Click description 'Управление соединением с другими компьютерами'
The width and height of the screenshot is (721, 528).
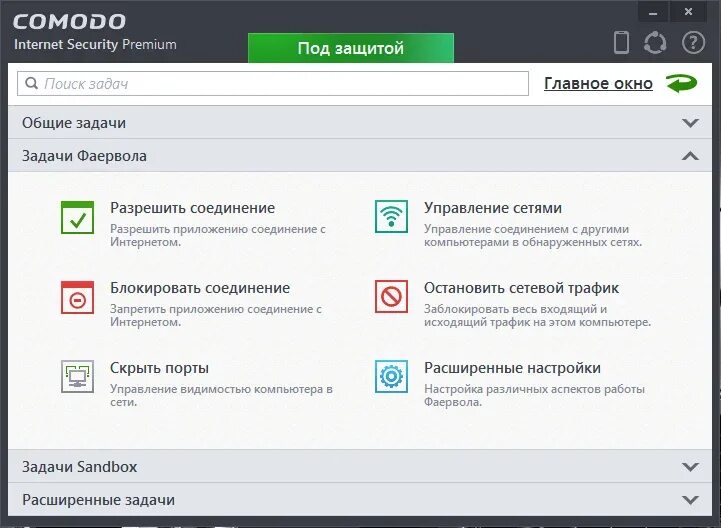pyautogui.click(x=533, y=235)
